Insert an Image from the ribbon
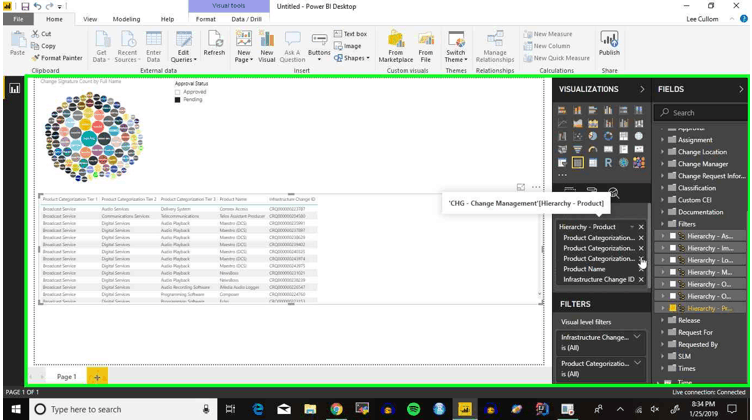 [x=348, y=46]
